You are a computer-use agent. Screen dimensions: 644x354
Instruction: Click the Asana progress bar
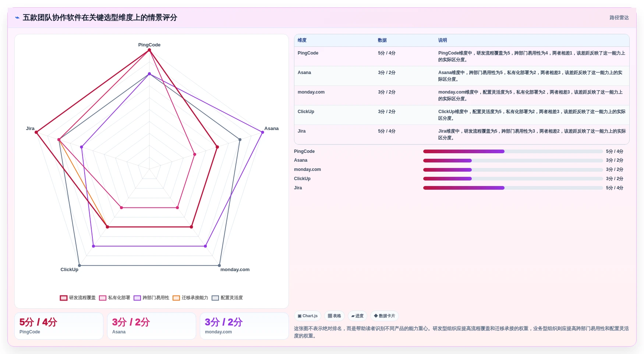(513, 161)
